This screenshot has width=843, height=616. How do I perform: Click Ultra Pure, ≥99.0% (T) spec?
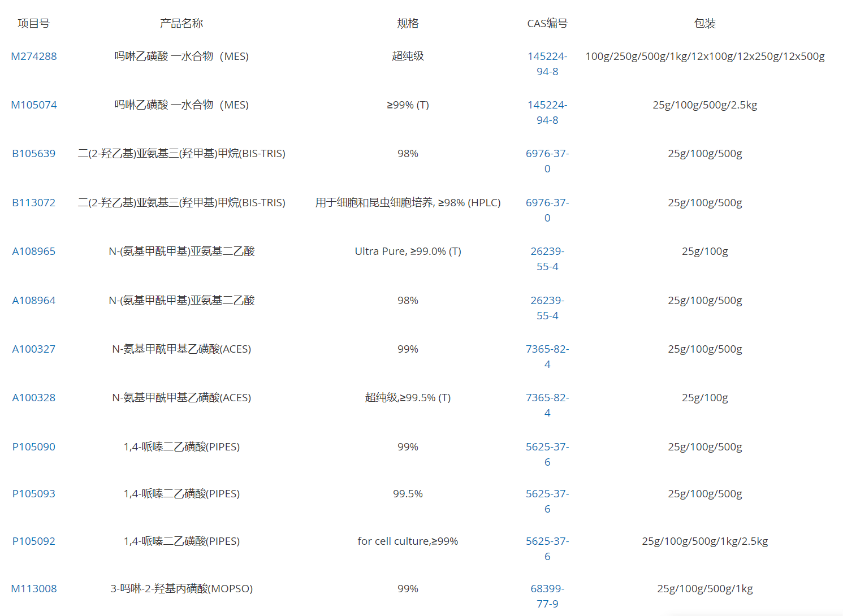click(408, 251)
